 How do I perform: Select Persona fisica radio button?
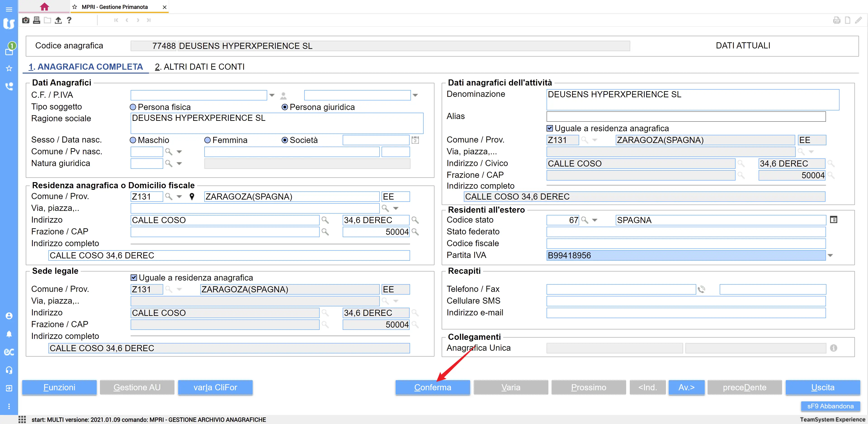pos(133,107)
